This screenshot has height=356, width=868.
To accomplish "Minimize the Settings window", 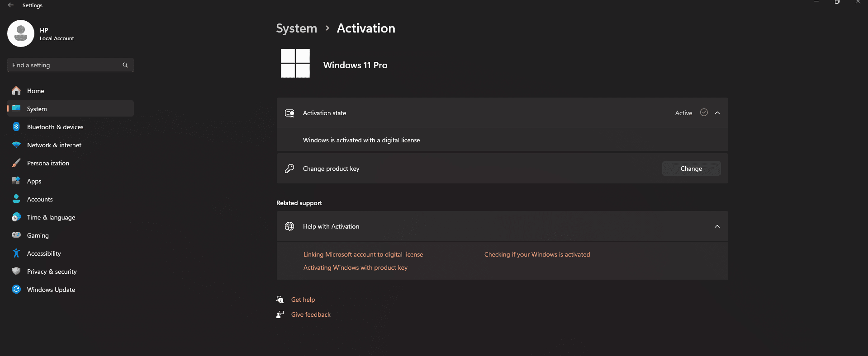I will point(816,2).
